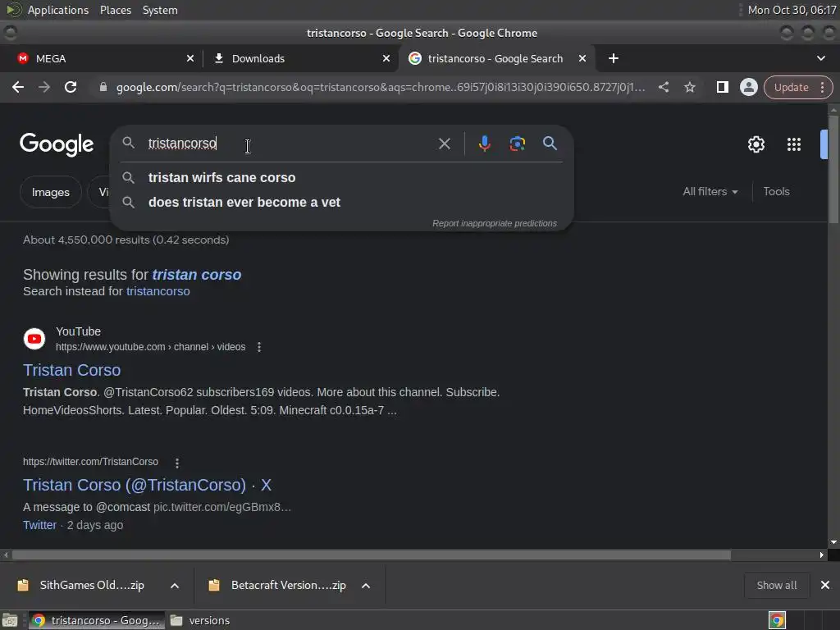Switch to the Downloads tab

300,58
